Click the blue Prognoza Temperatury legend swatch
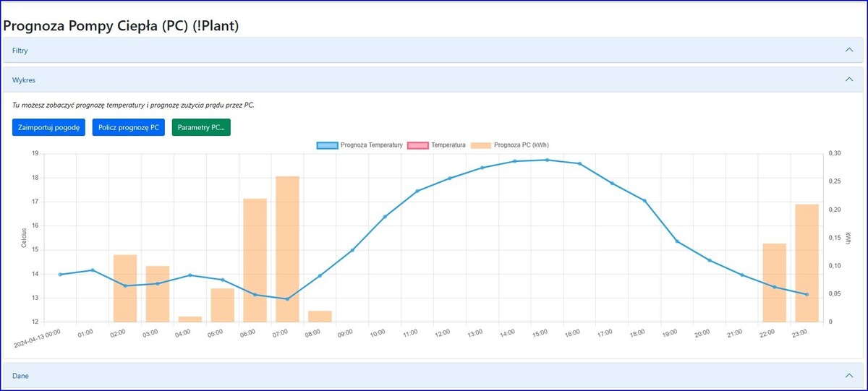868x391 pixels. point(327,145)
